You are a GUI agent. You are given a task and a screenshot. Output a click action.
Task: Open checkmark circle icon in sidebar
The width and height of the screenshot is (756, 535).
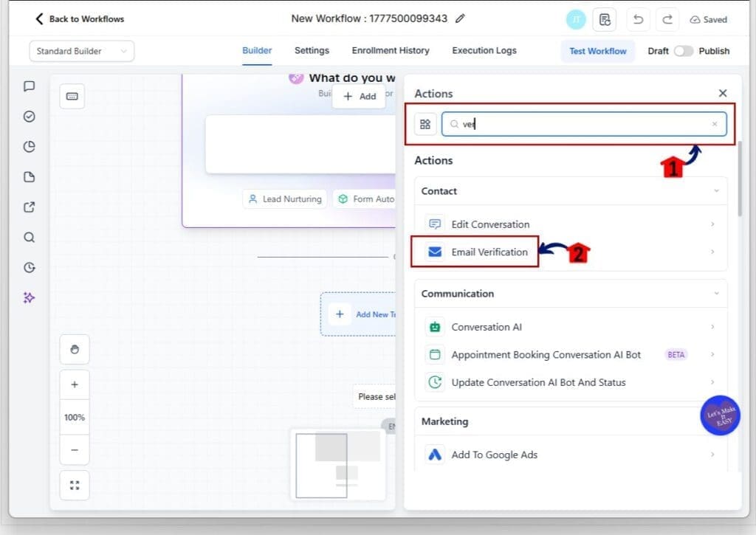30,117
